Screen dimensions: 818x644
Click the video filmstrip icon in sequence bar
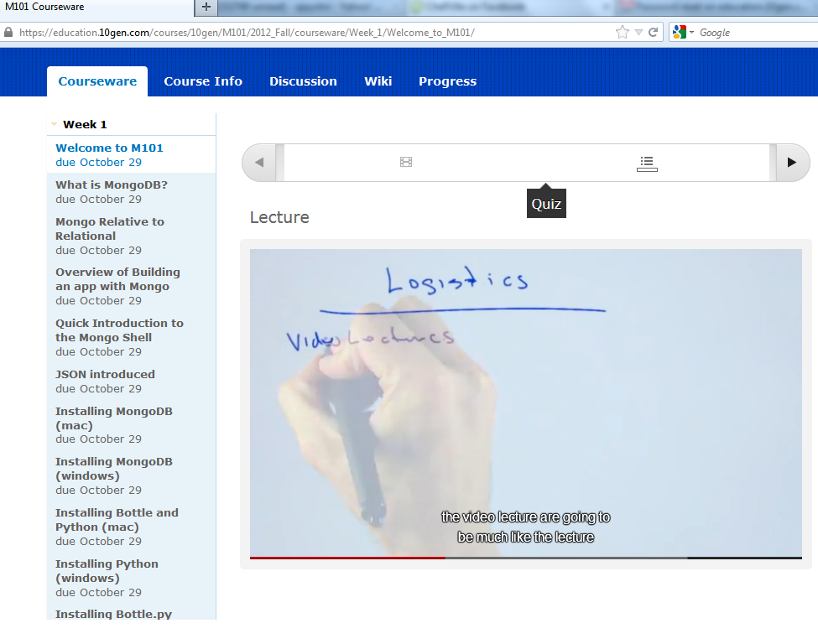(x=406, y=162)
